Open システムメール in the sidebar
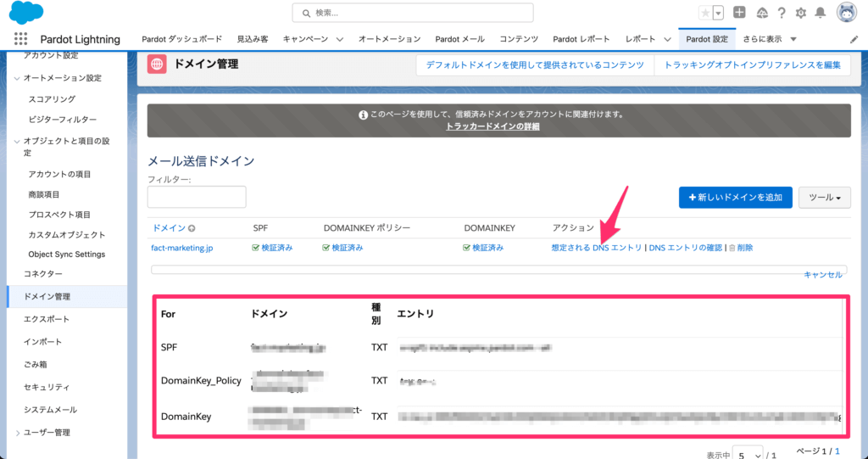The image size is (868, 459). click(50, 410)
